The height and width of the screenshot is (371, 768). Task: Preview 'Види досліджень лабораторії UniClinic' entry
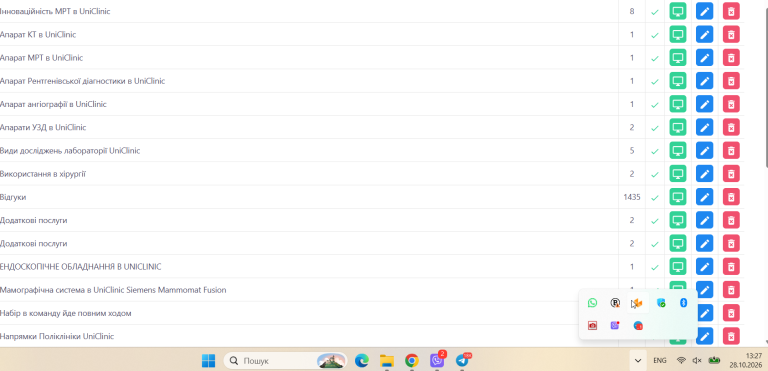(x=678, y=150)
